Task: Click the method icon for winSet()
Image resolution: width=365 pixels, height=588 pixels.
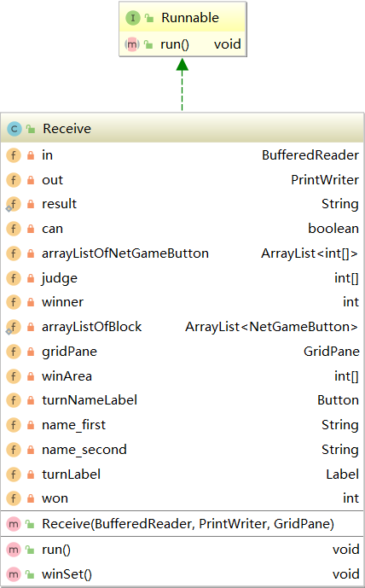Action: [14, 574]
